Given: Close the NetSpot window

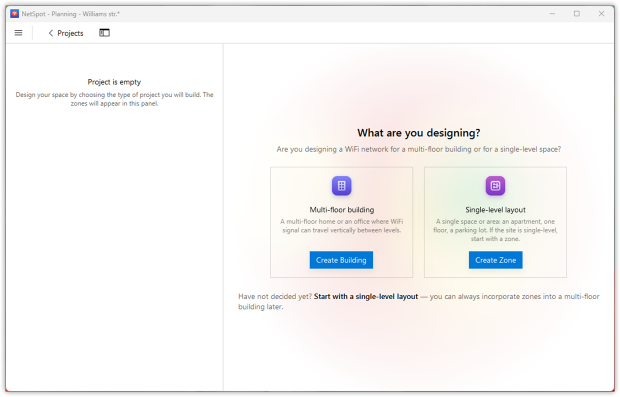Looking at the screenshot, I should (x=601, y=14).
